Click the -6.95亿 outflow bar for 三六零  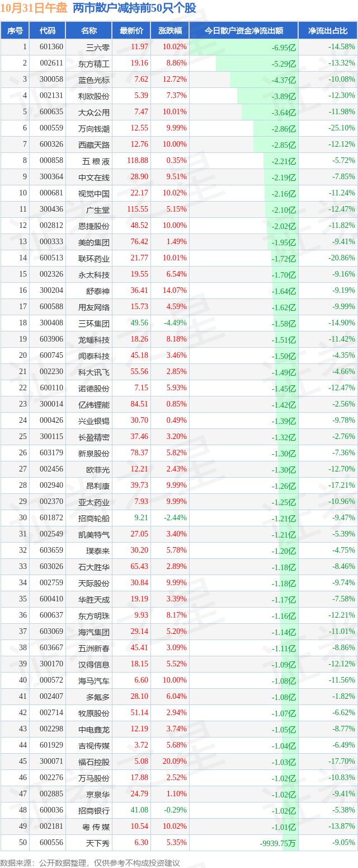(243, 47)
